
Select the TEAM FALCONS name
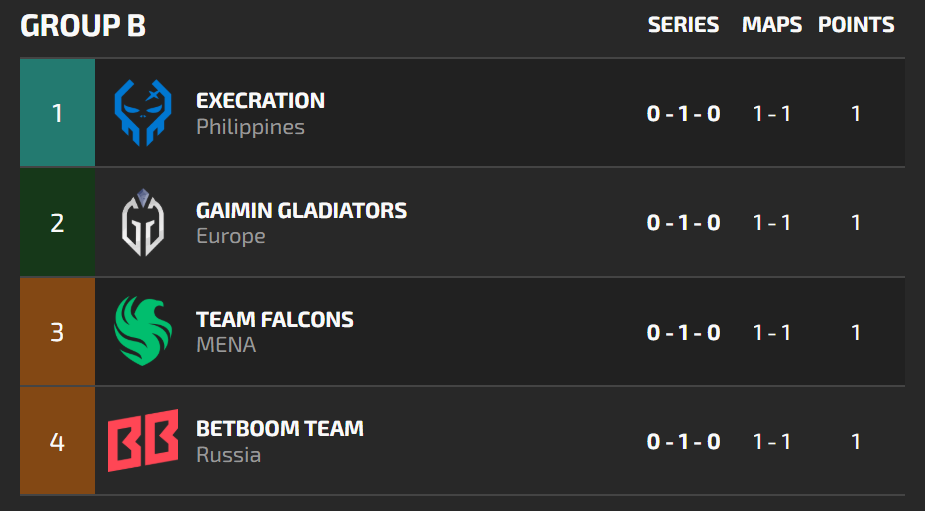(x=275, y=320)
